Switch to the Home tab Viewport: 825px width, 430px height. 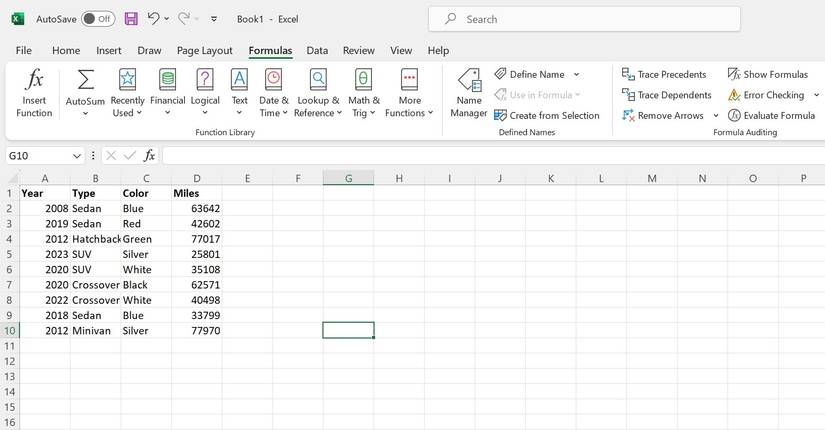coord(66,51)
